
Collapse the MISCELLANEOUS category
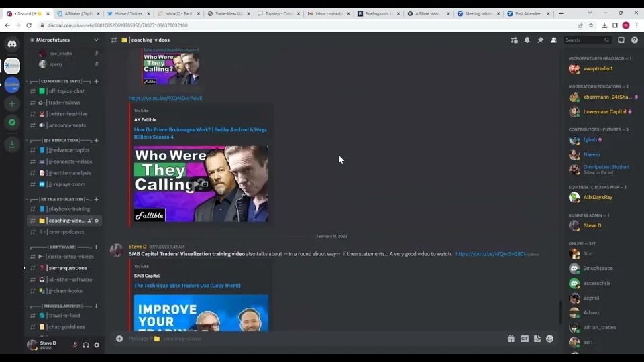(x=60, y=306)
